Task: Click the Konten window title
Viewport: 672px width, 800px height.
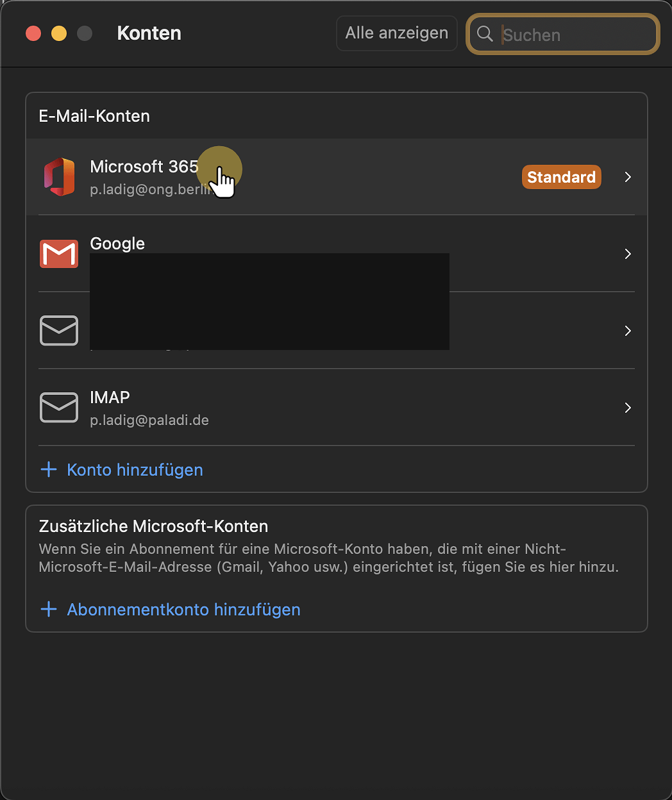Action: pyautogui.click(x=149, y=33)
